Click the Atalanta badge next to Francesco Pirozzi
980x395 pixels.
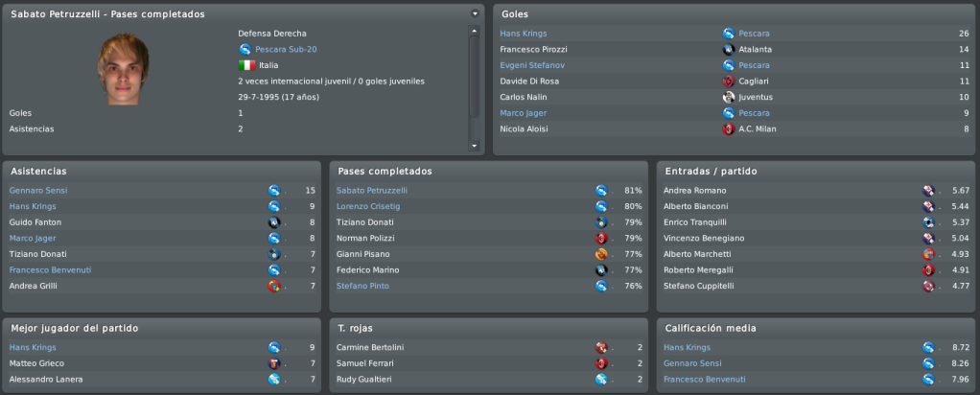pyautogui.click(x=728, y=50)
